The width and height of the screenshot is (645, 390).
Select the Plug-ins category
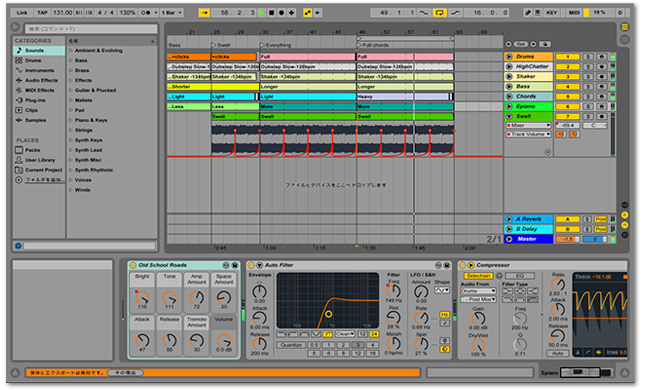(39, 100)
